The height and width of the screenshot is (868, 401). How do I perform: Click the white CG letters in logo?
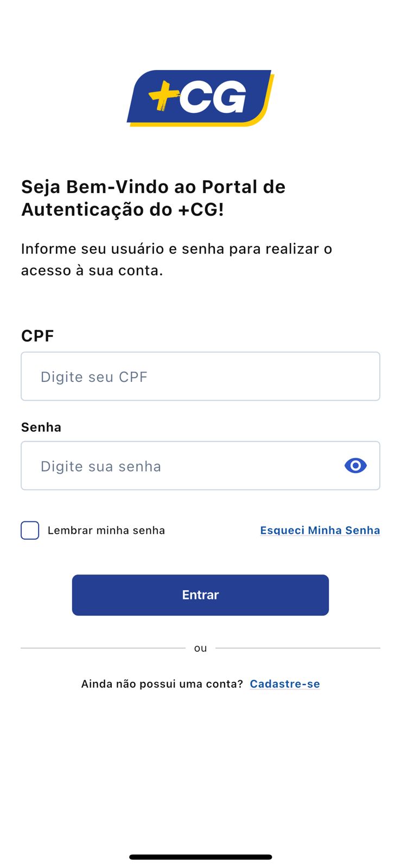coord(213,98)
